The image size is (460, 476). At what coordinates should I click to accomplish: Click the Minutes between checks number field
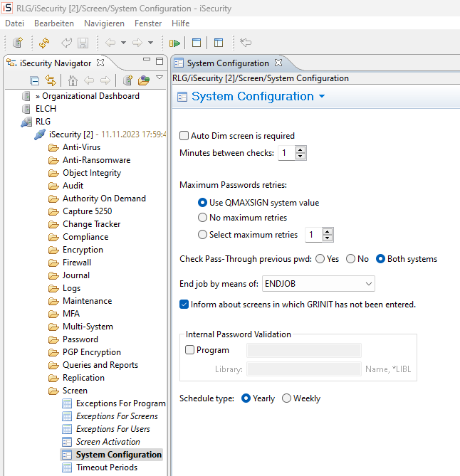287,153
